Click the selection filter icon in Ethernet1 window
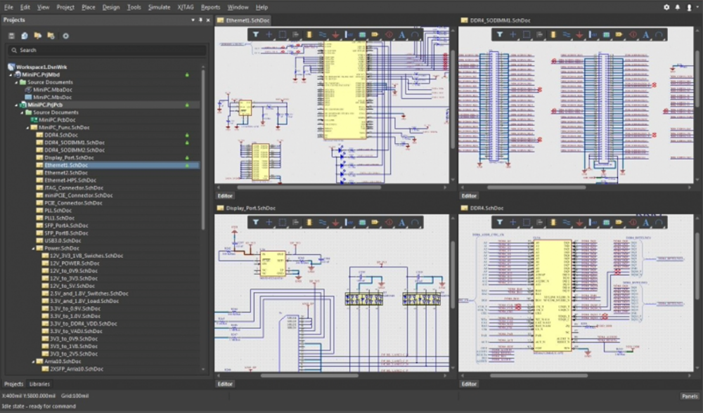This screenshot has height=413, width=703. tap(256, 35)
